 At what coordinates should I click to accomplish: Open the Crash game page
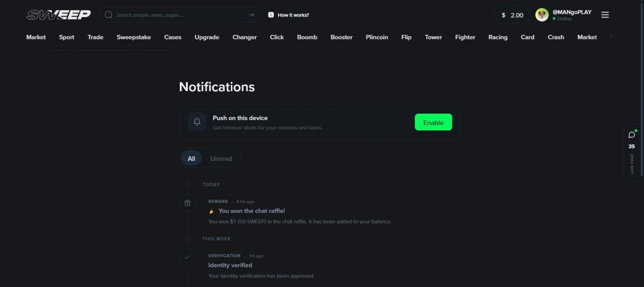coord(556,37)
